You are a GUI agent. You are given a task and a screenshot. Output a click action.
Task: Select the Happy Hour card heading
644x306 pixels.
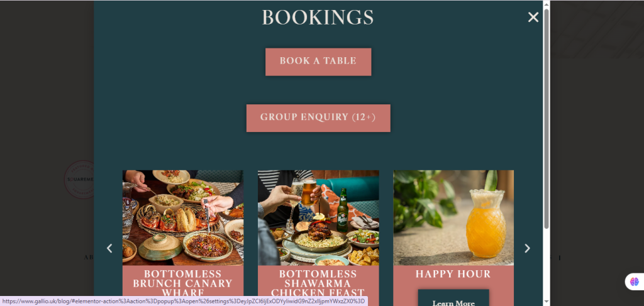click(453, 274)
